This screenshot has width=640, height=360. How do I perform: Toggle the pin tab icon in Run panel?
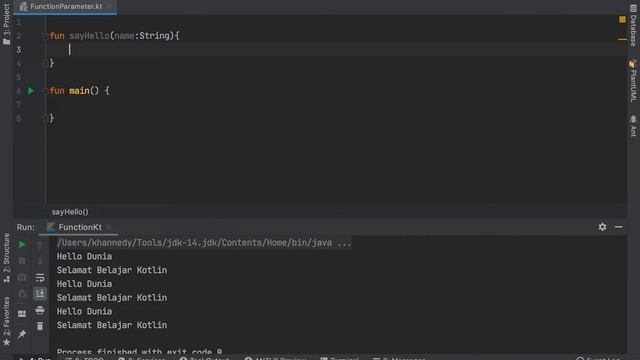22,334
